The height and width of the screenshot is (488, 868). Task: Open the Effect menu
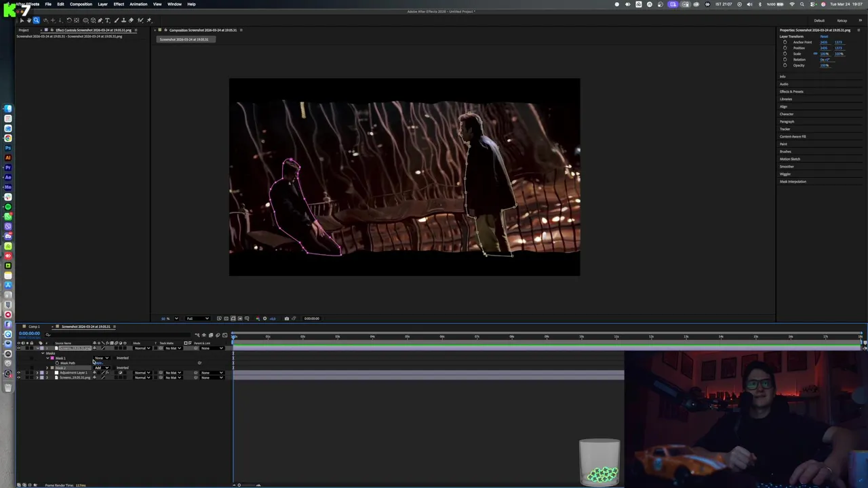click(119, 4)
